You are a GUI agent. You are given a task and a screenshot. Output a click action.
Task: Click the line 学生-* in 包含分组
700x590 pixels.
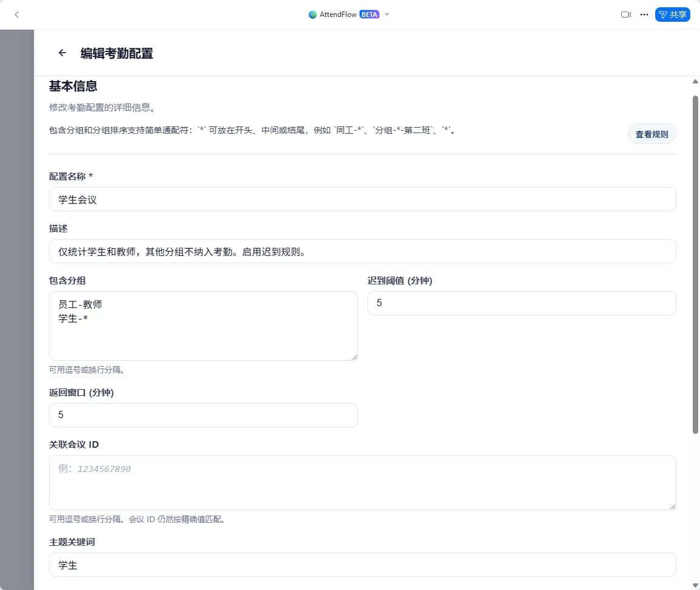point(73,319)
